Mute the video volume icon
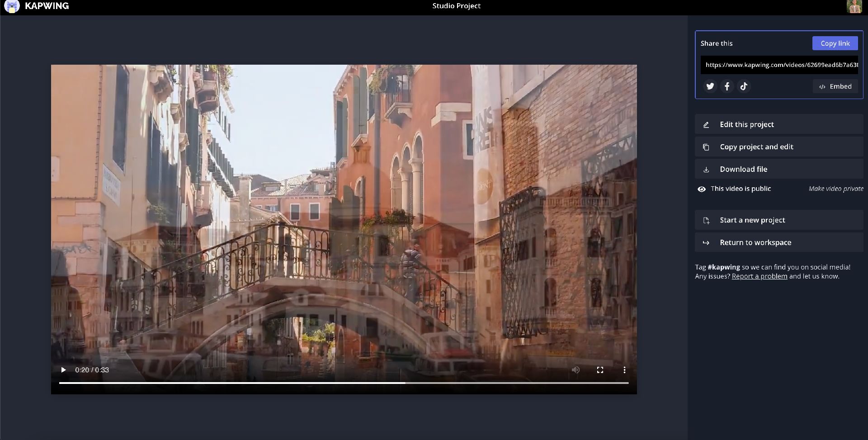868x440 pixels. pyautogui.click(x=576, y=370)
